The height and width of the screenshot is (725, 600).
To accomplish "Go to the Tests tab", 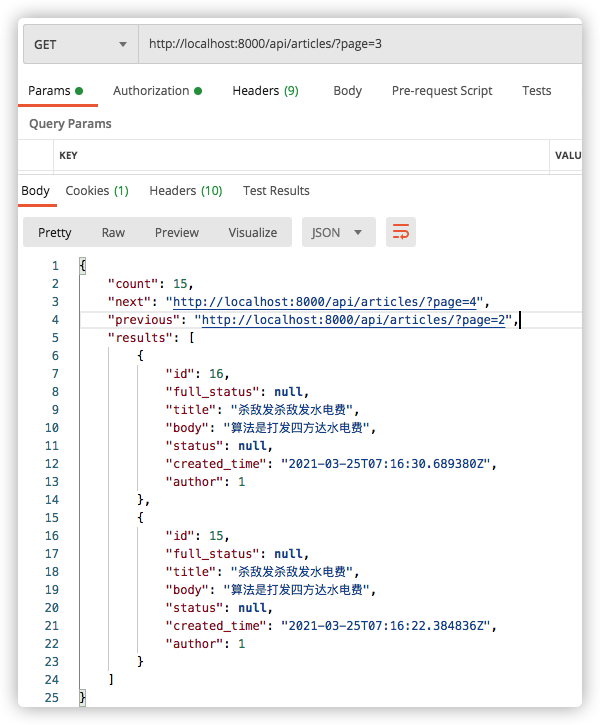I will (536, 90).
